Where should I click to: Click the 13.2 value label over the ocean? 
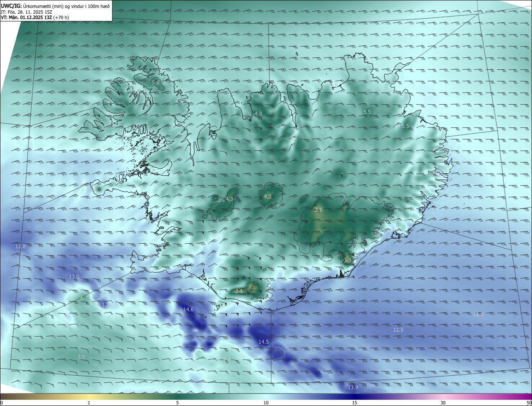pyautogui.click(x=103, y=305)
